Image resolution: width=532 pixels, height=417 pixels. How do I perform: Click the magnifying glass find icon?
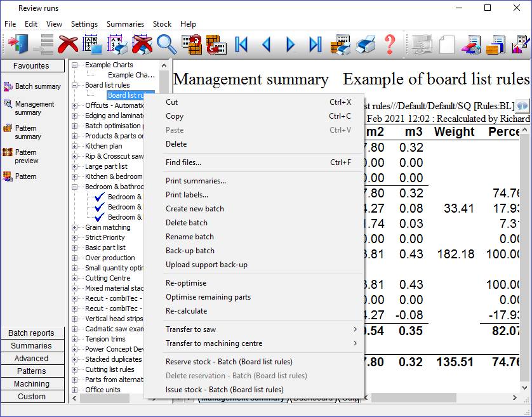(x=166, y=44)
